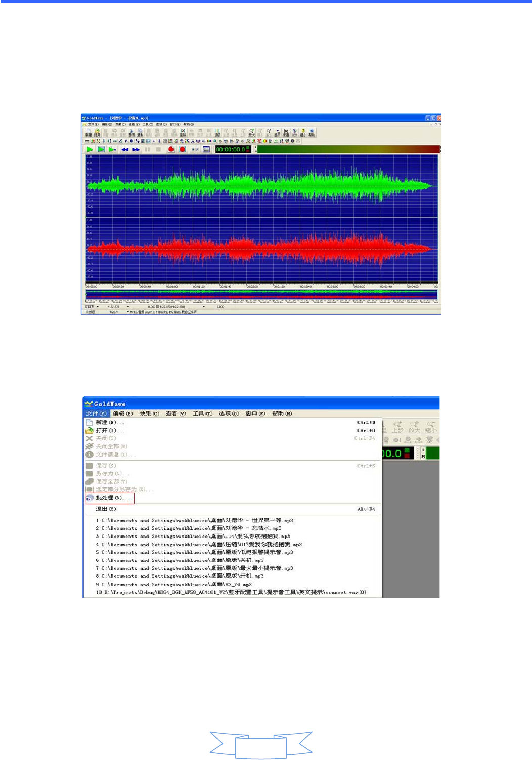Screen dimensions: 532x760
Task: Open recent file 10 connect.wav
Action: [x=233, y=592]
